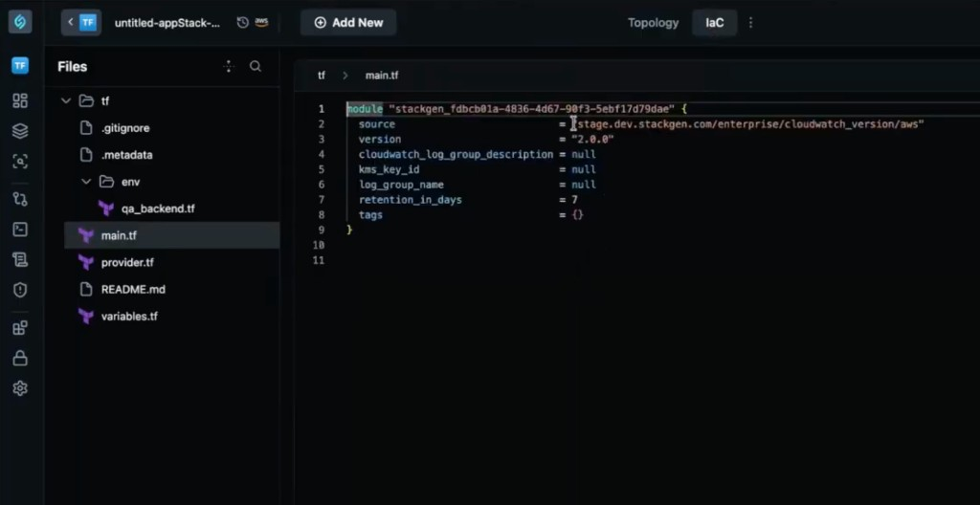Viewport: 980px width, 505px height.
Task: Click the collapse-all icon in Files panel
Action: pyautogui.click(x=229, y=66)
